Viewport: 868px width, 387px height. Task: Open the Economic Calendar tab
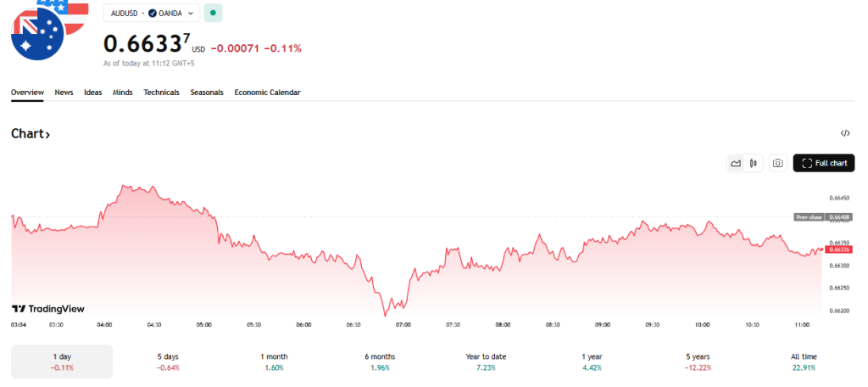pyautogui.click(x=267, y=93)
